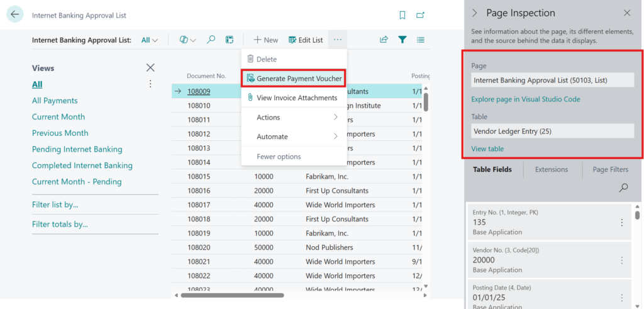Select Generate Payment Voucher menu item

point(294,79)
